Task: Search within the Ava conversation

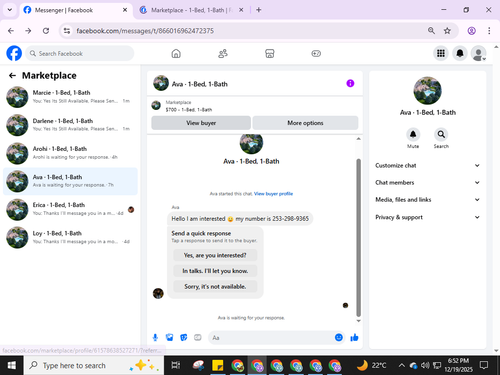Action: point(441,134)
